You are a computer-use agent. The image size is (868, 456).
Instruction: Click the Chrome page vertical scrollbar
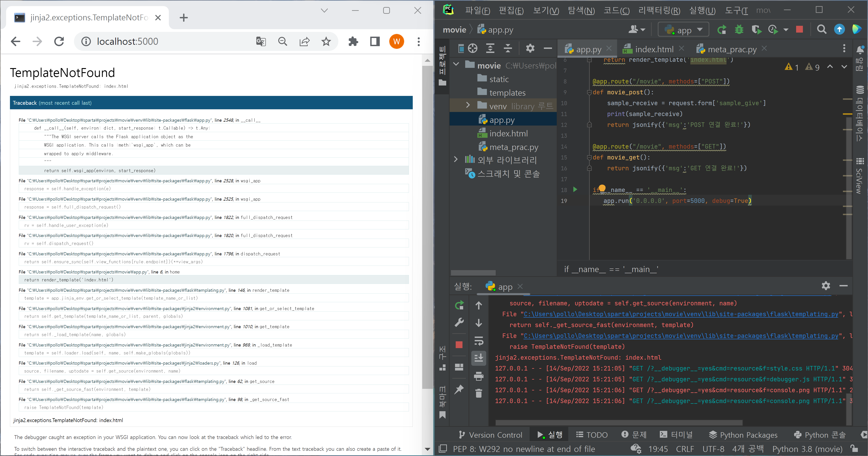tap(427, 227)
